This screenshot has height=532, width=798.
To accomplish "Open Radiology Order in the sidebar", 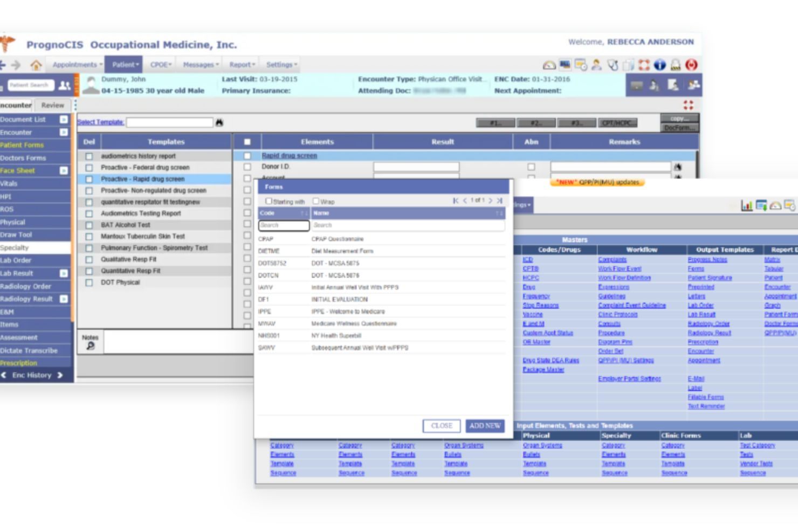I will (35, 286).
